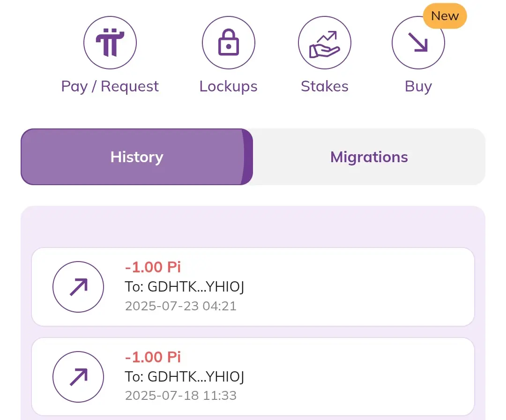506x420 pixels.
Task: Select the -1.00 Pi amount in first transaction
Action: 153,267
